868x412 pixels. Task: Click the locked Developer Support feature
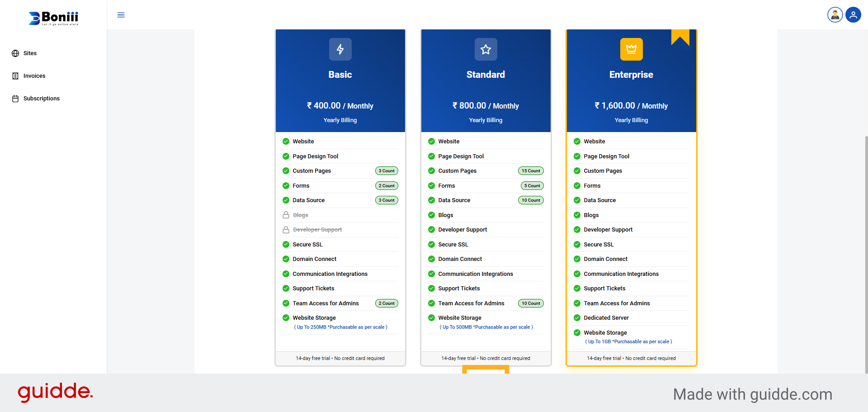pyautogui.click(x=317, y=230)
